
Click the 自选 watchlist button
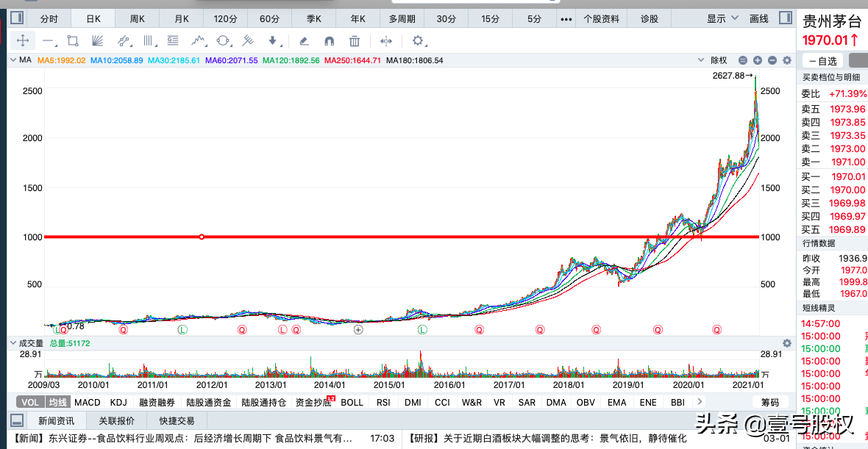[822, 61]
